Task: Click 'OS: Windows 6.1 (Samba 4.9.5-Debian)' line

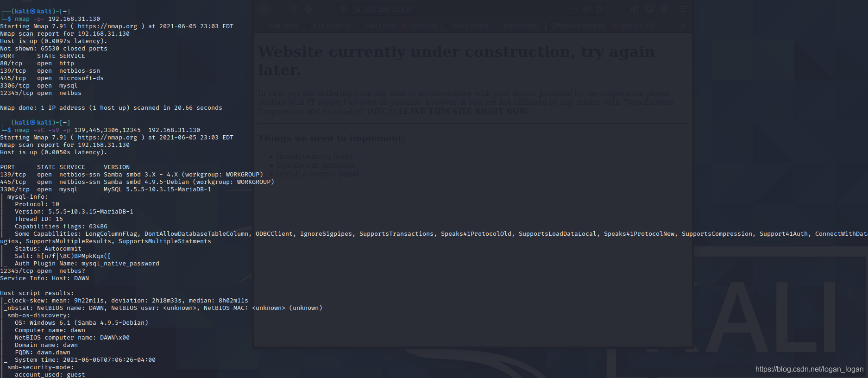Action: pos(82,323)
